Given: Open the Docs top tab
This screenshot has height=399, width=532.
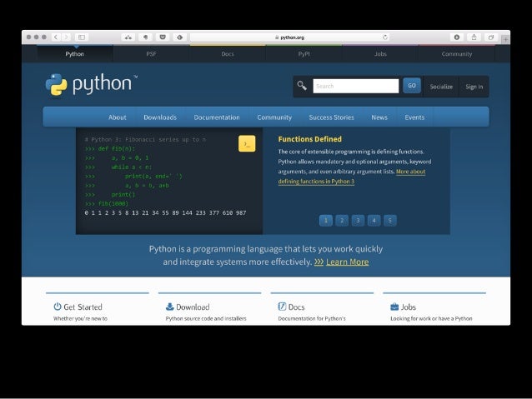Looking at the screenshot, I should (228, 54).
